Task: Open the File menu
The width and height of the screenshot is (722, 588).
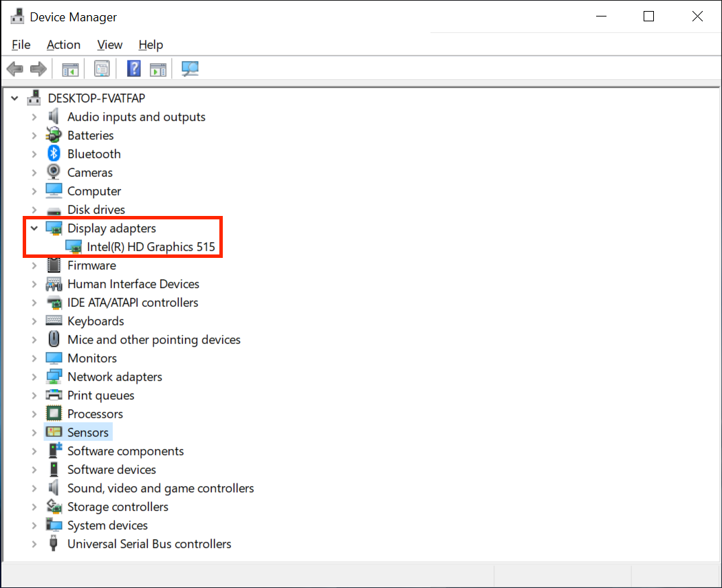Action: (x=21, y=45)
